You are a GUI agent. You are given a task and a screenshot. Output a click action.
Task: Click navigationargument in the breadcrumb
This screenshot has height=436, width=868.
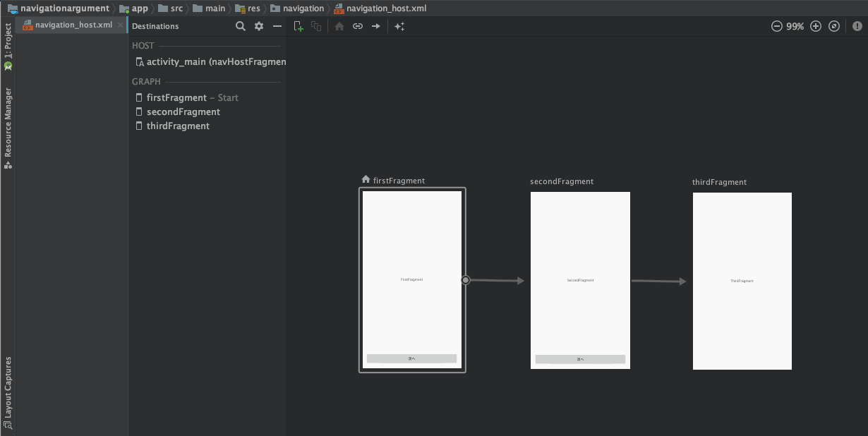pyautogui.click(x=58, y=8)
